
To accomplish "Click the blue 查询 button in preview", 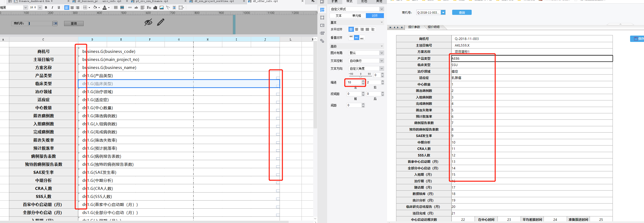I will pyautogui.click(x=462, y=12).
